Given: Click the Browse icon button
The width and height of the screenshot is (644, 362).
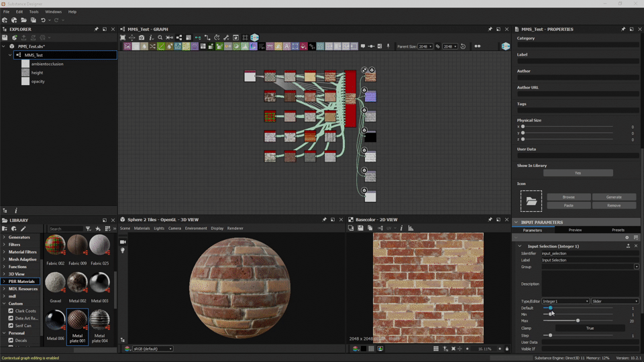Looking at the screenshot, I should click(568, 197).
